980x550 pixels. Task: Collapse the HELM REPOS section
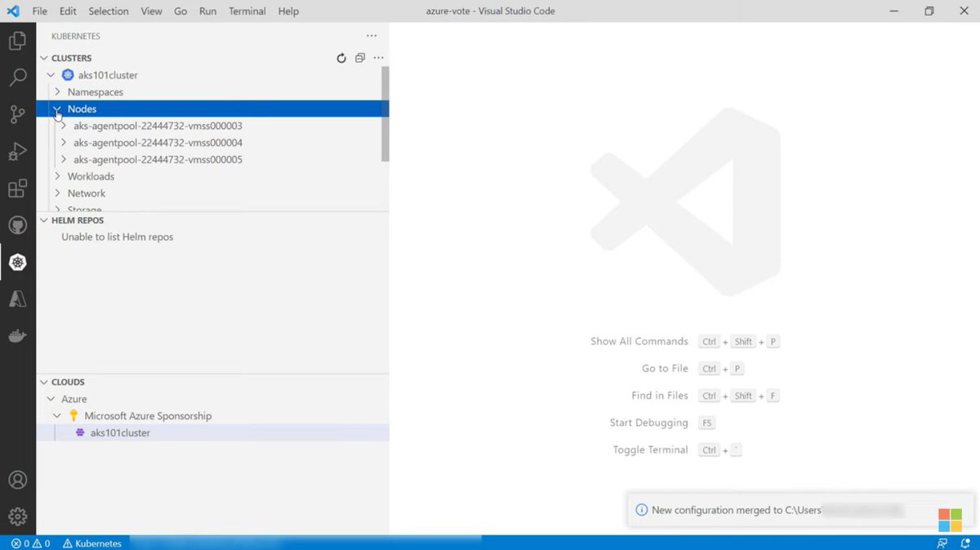point(44,220)
